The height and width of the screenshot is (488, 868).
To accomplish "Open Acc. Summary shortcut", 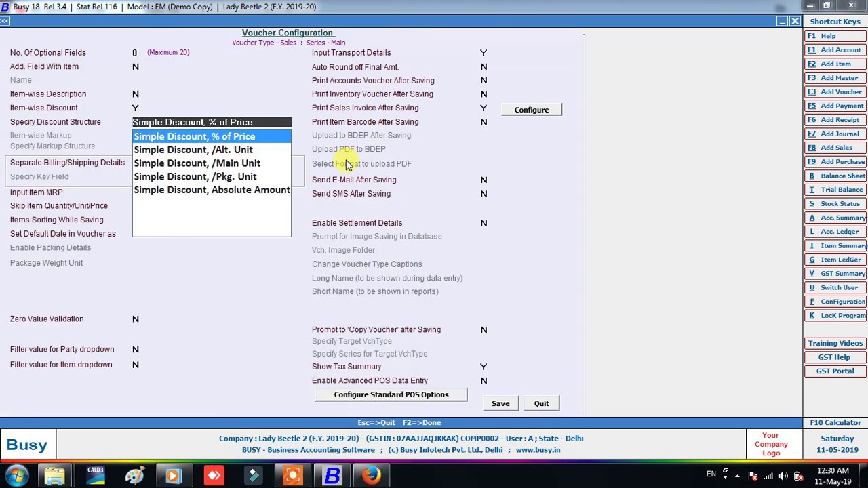I will click(x=835, y=218).
